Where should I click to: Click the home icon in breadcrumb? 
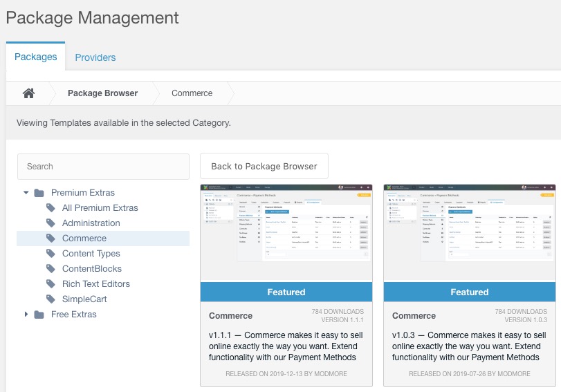click(x=28, y=93)
